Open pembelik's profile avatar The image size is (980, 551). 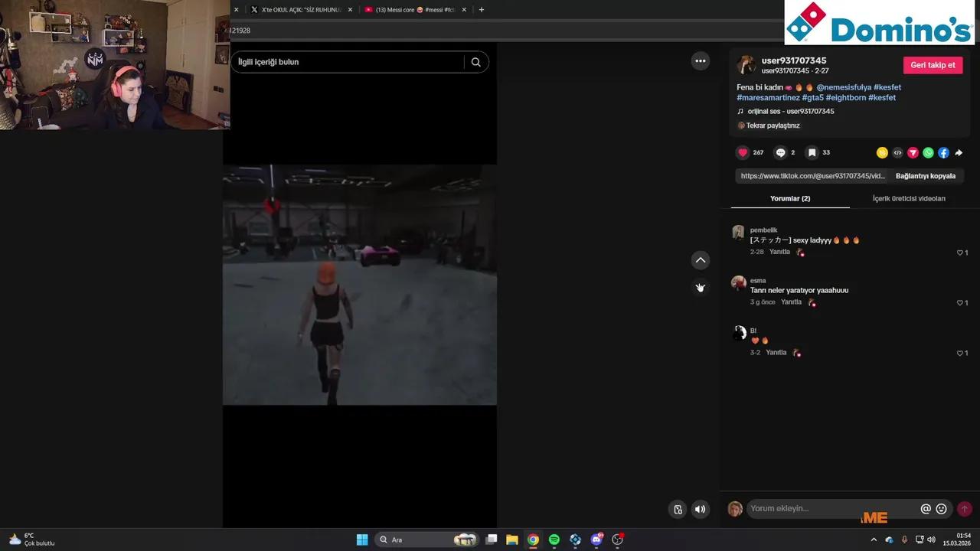pyautogui.click(x=738, y=233)
